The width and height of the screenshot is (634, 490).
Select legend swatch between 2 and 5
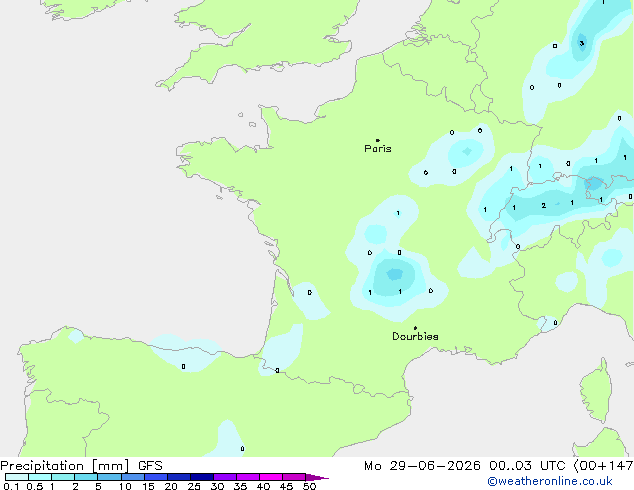click(x=86, y=477)
